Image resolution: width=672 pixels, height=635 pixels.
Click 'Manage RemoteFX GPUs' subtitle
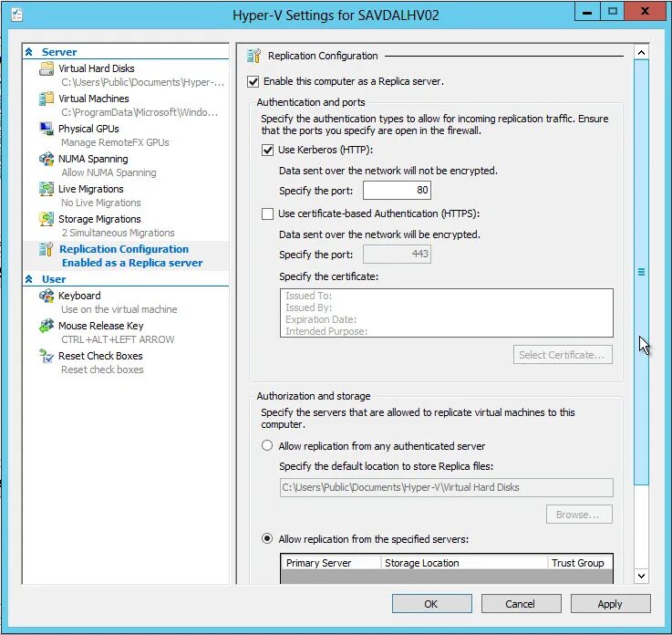pyautogui.click(x=115, y=142)
